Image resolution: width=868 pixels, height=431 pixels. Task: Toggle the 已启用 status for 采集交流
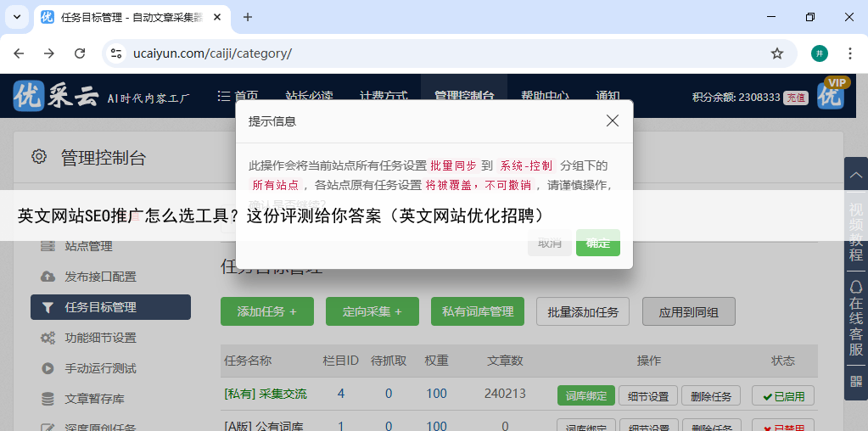point(782,395)
